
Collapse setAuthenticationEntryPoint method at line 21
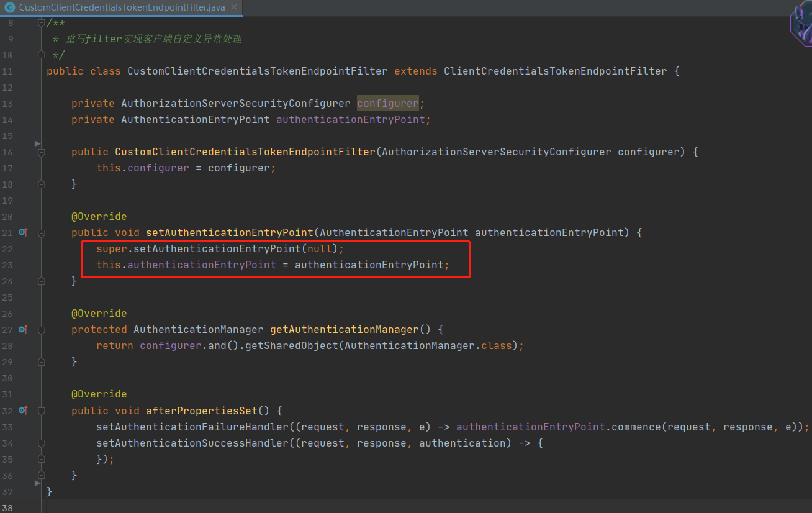point(41,232)
